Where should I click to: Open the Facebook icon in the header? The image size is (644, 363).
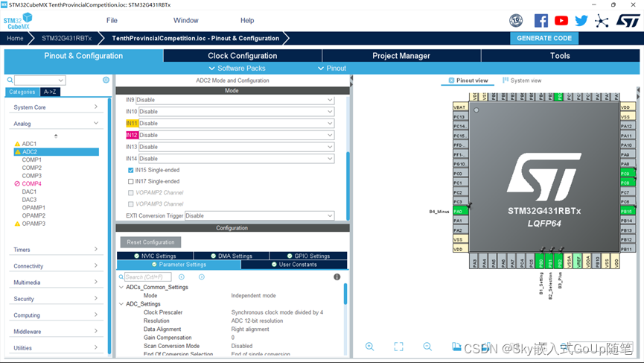[541, 21]
